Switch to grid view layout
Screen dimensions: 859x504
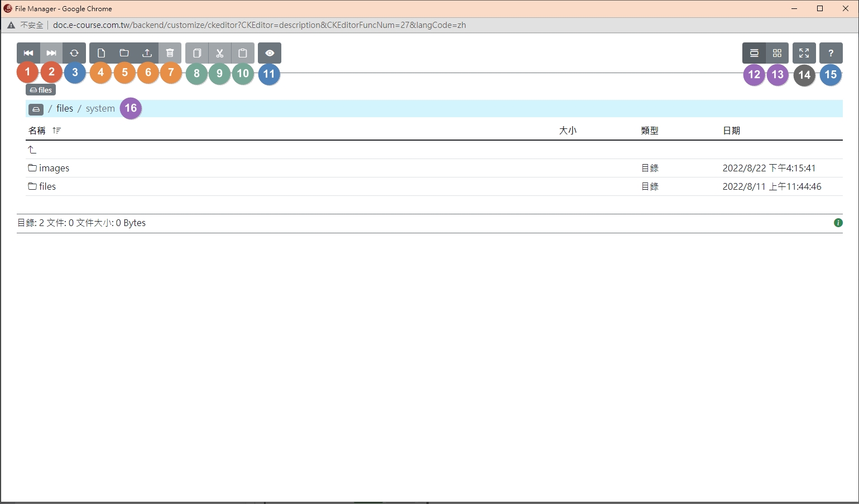777,53
